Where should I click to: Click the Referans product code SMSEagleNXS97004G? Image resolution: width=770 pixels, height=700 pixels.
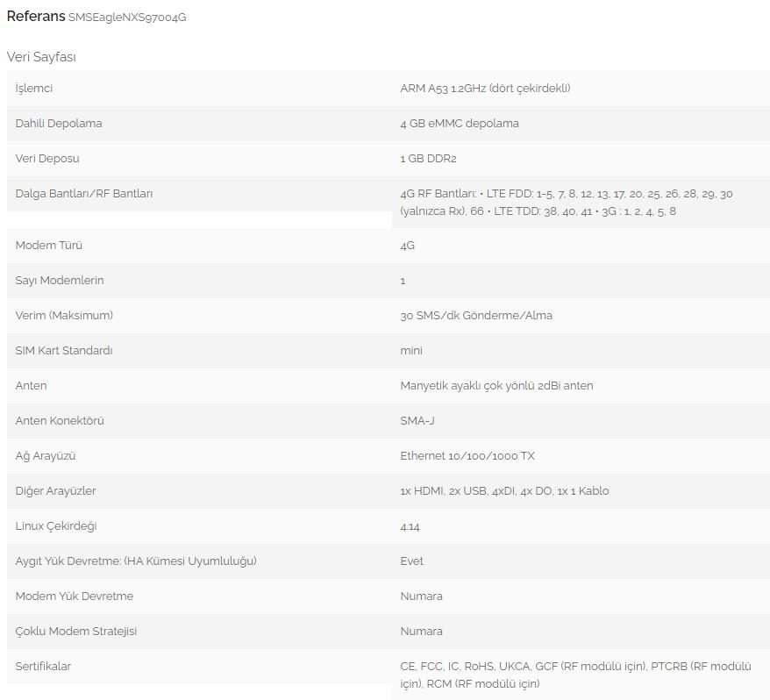tap(127, 18)
